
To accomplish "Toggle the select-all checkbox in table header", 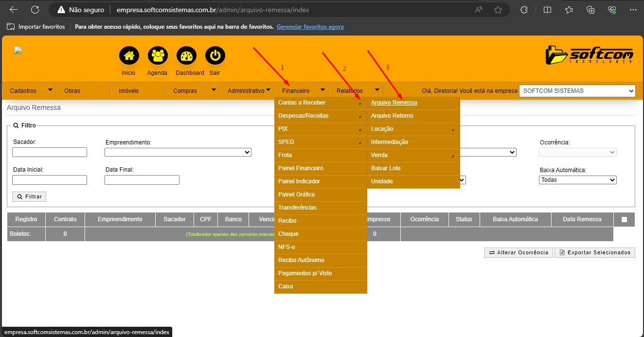I will click(624, 220).
